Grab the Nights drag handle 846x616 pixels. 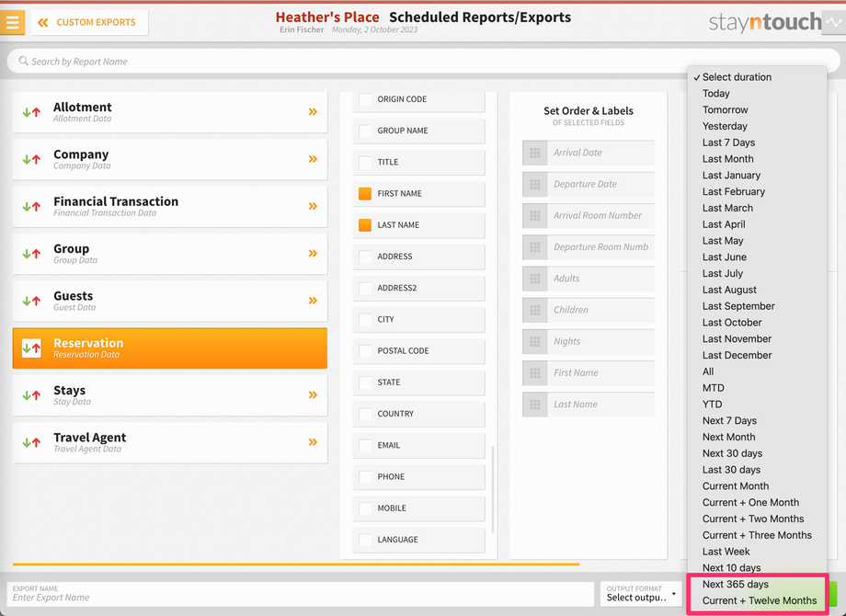(x=534, y=341)
